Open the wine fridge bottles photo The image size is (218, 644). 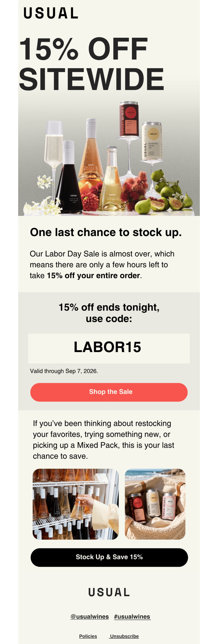pyautogui.click(x=76, y=504)
